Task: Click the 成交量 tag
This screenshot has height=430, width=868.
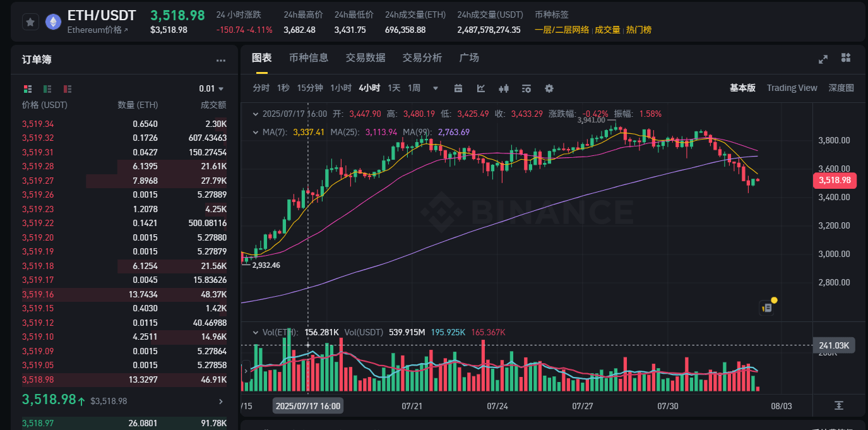Action: click(x=607, y=30)
